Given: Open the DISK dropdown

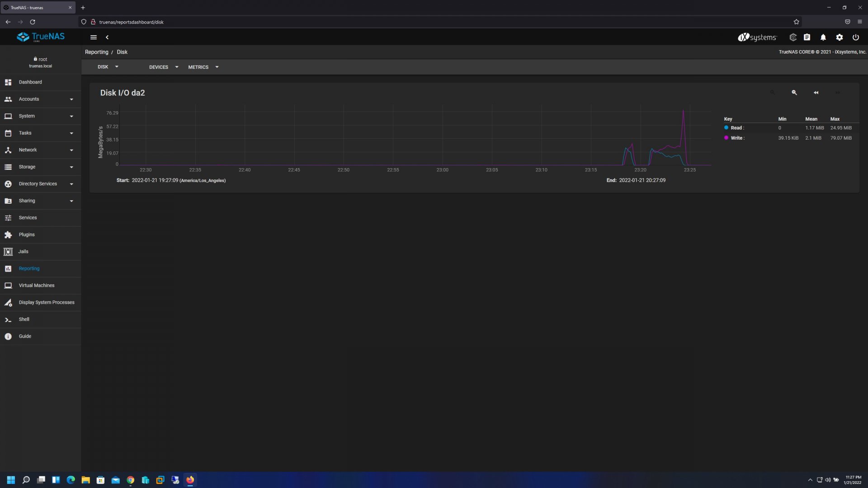Looking at the screenshot, I should click(x=108, y=67).
